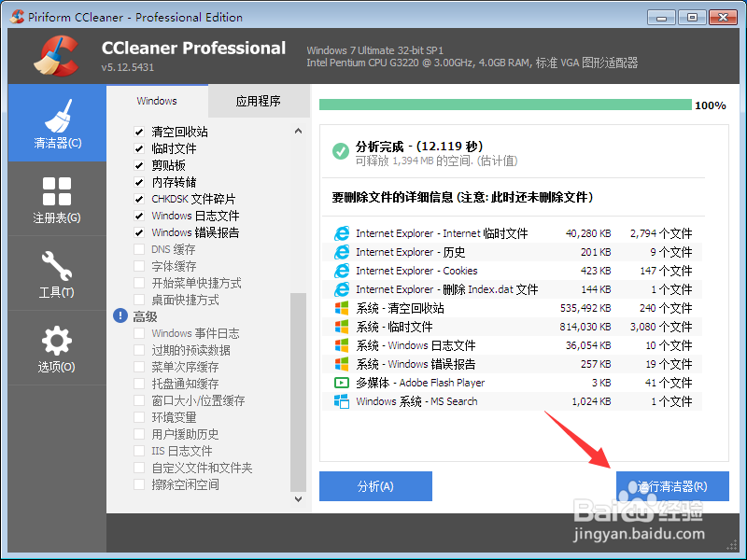
Task: Uncheck the 内存转储 checkbox
Action: tap(139, 182)
